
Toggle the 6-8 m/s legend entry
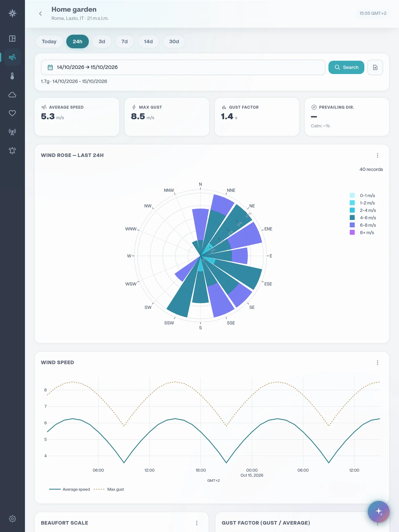(363, 225)
